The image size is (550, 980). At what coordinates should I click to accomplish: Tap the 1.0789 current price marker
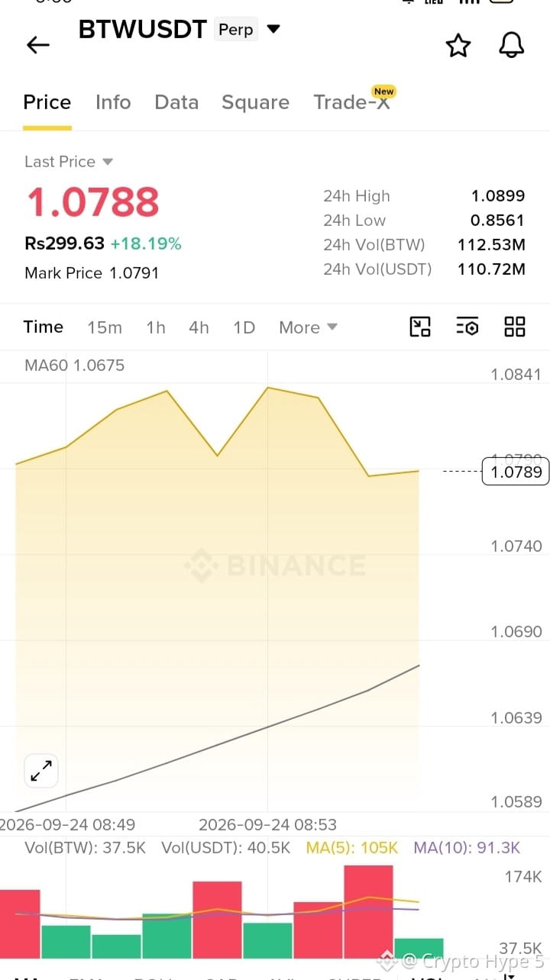tap(516, 472)
